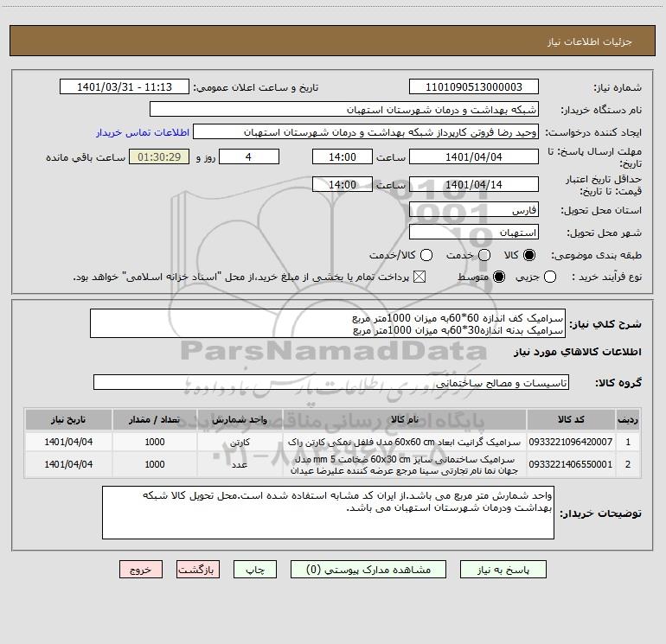Click quantity 1000 in row 1
The height and width of the screenshot is (644, 666).
[155, 442]
